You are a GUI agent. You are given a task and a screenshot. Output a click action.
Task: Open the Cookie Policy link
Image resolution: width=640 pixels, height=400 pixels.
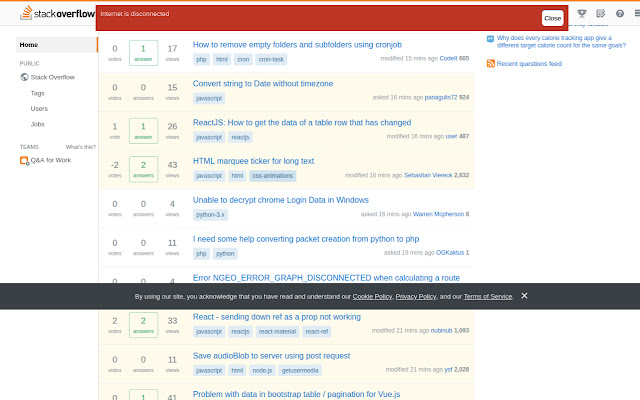372,297
